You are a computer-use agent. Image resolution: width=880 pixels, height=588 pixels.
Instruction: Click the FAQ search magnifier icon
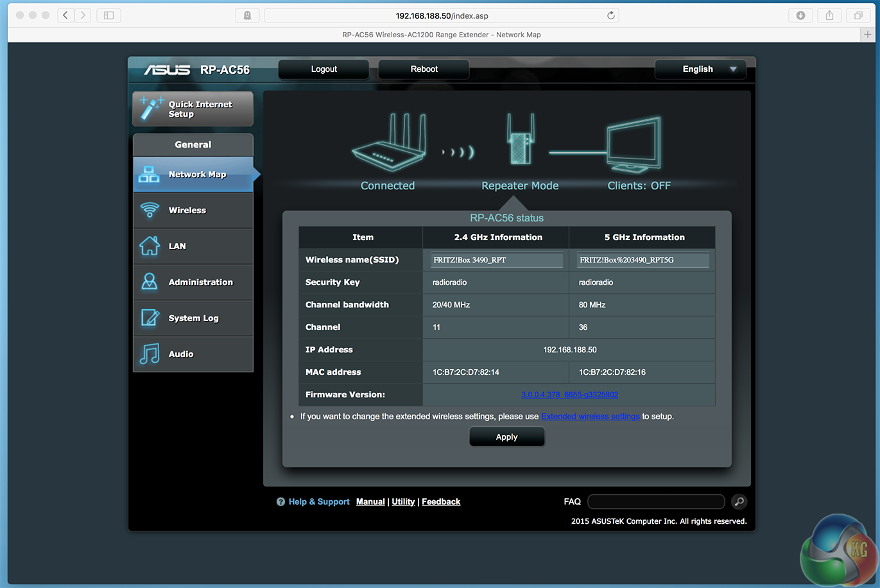coord(739,501)
